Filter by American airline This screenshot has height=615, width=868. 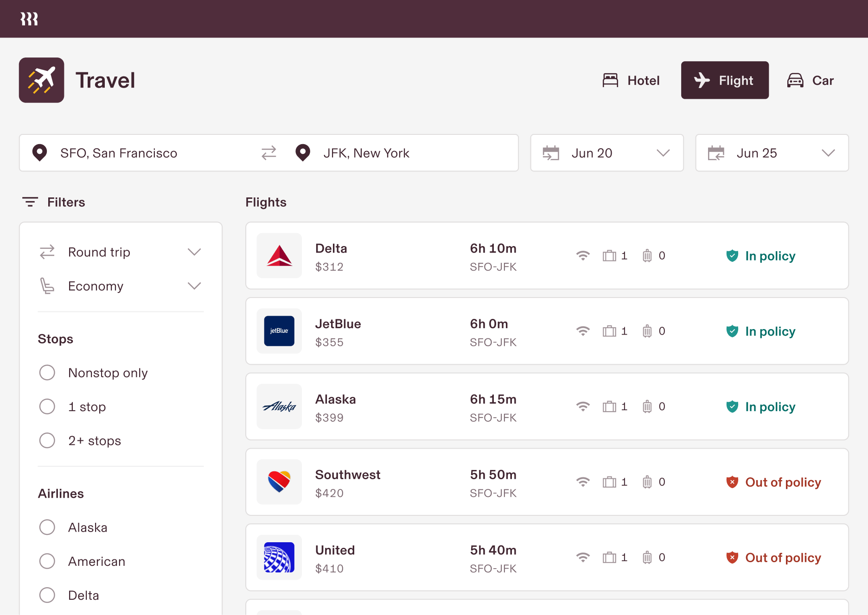tap(47, 561)
